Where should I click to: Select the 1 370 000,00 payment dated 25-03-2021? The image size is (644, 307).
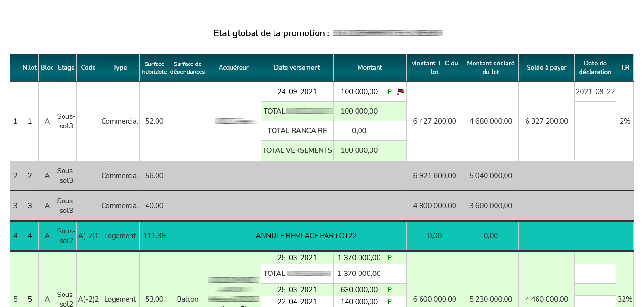point(359,258)
